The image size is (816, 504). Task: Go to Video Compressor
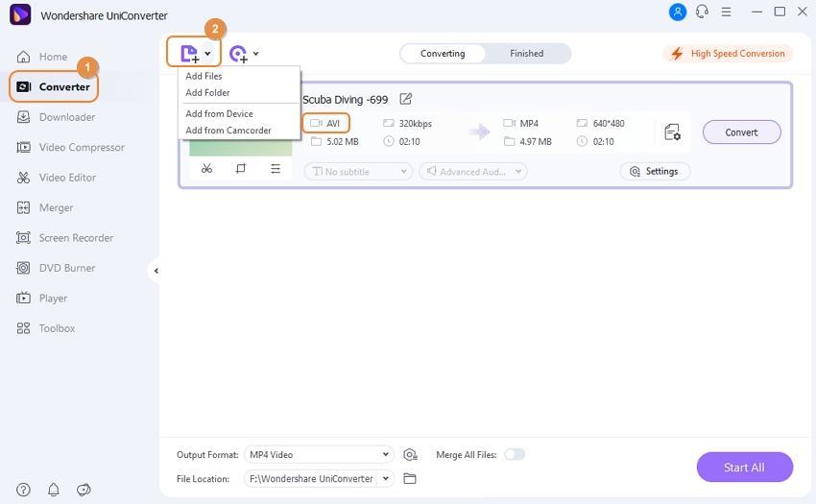point(70,147)
